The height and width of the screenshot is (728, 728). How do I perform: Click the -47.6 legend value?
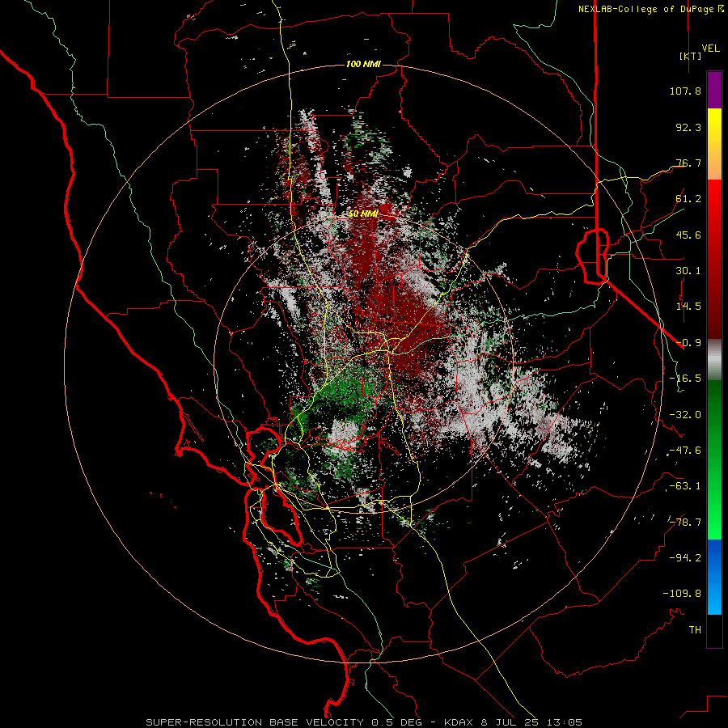click(x=685, y=451)
